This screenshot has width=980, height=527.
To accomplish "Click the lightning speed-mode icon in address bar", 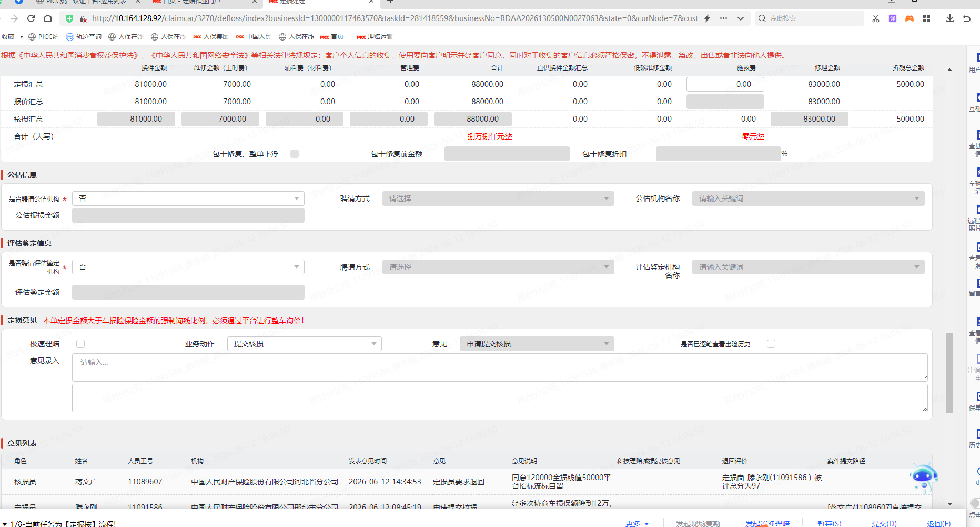I will (707, 18).
